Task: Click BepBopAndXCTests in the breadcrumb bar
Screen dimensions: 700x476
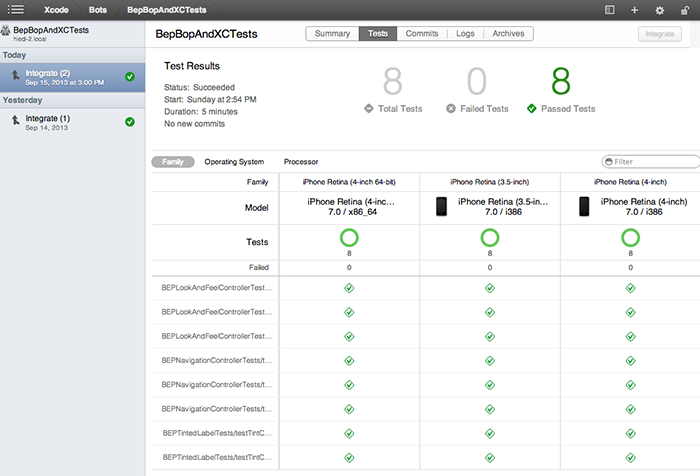Action: (x=167, y=10)
